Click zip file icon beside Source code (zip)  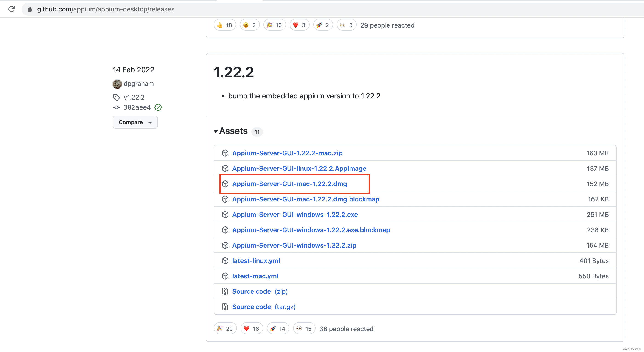[225, 291]
